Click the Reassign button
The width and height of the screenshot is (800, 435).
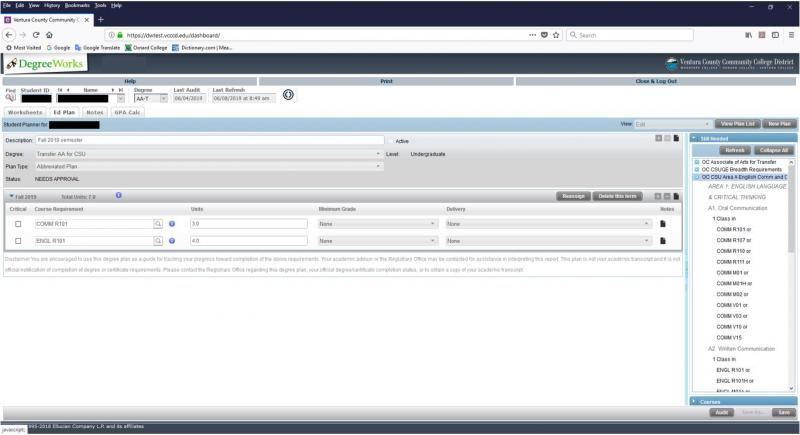pos(573,196)
